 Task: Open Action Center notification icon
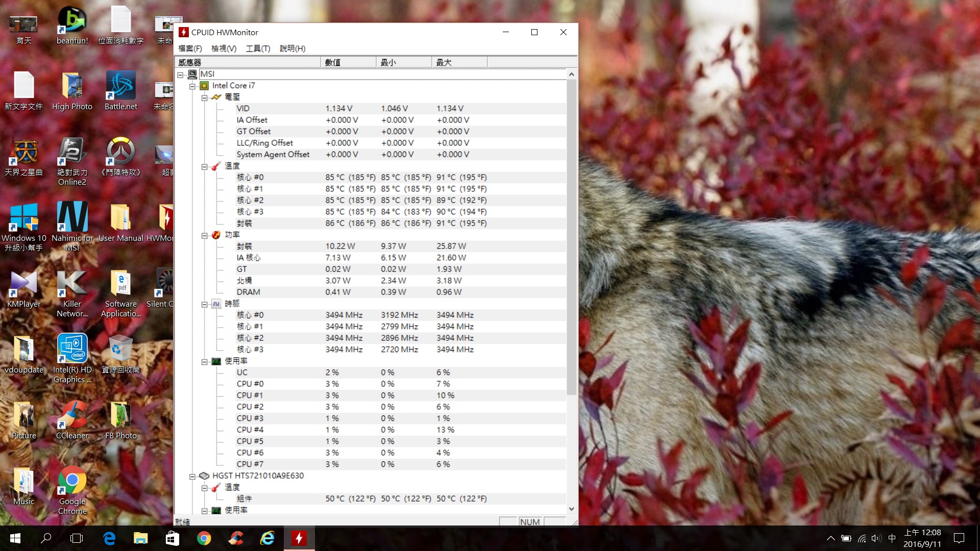click(x=959, y=538)
